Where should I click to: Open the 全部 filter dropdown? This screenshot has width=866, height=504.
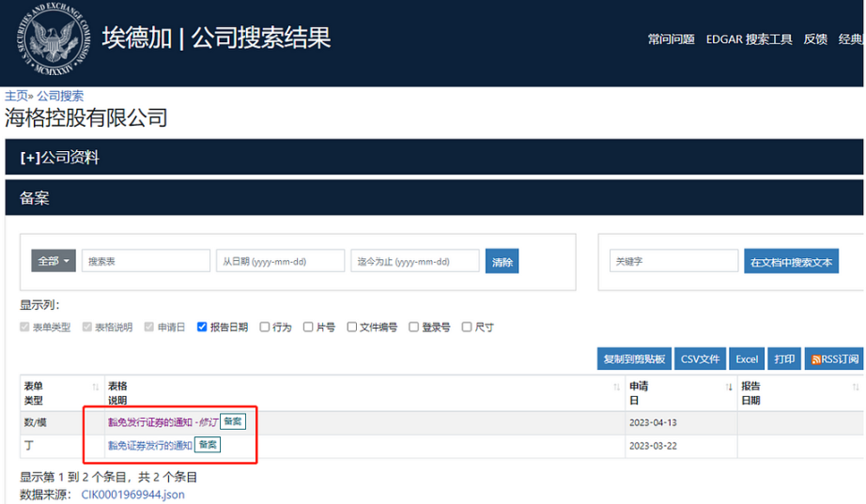tap(54, 262)
